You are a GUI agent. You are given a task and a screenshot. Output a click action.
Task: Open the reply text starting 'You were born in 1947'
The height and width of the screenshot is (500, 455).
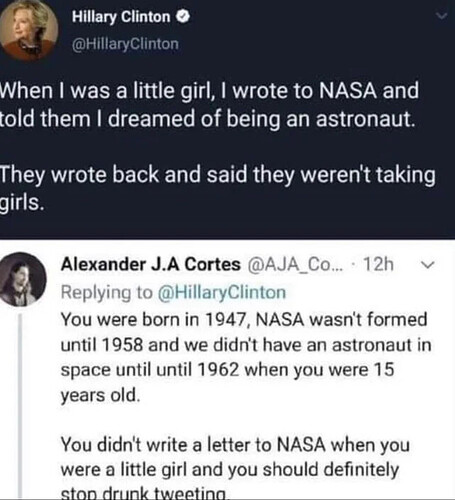click(x=246, y=357)
